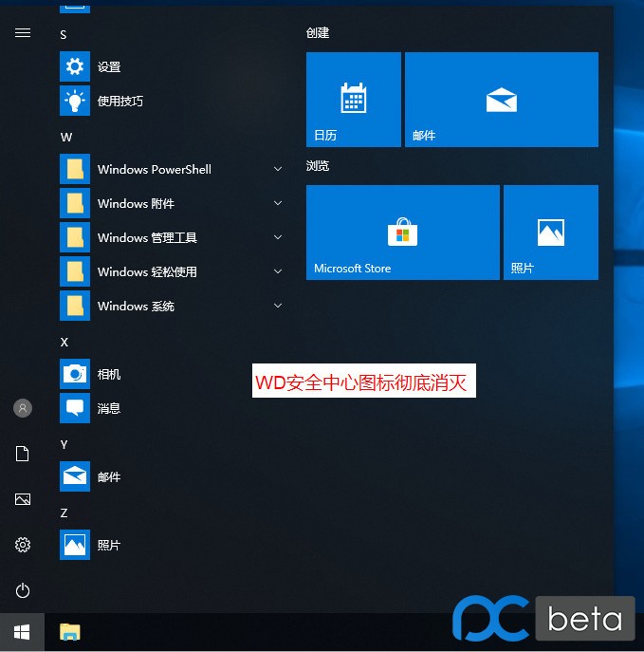
Task: Launch the 相机 camera app icon
Action: point(75,374)
